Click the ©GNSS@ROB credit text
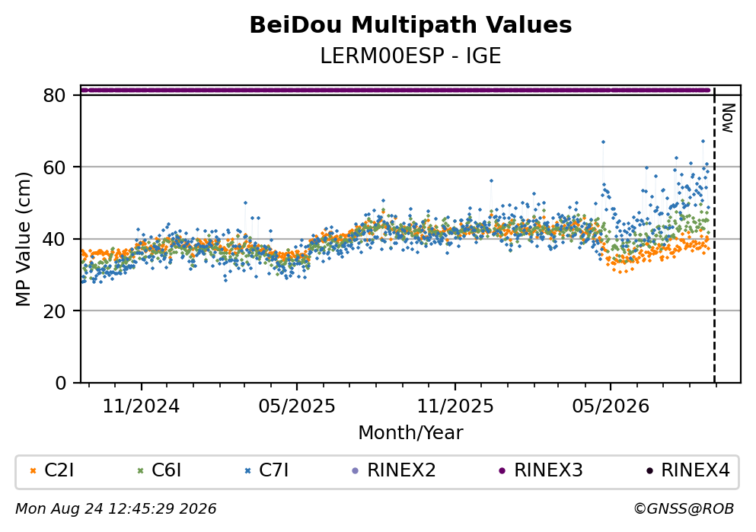 click(x=684, y=509)
